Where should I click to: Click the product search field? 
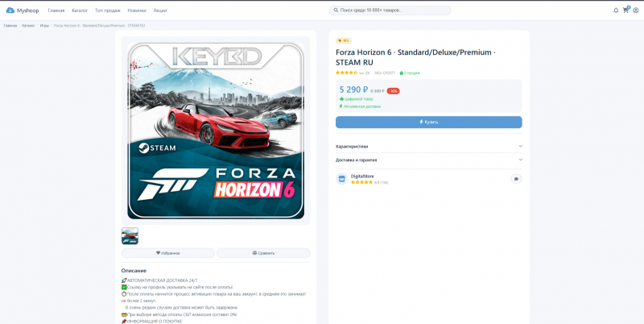click(390, 10)
